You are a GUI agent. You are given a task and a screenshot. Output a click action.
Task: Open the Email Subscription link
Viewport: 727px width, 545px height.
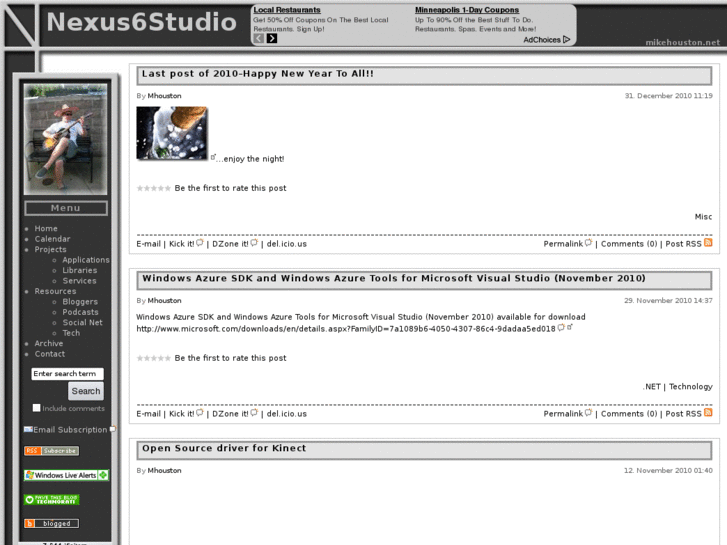click(x=70, y=430)
